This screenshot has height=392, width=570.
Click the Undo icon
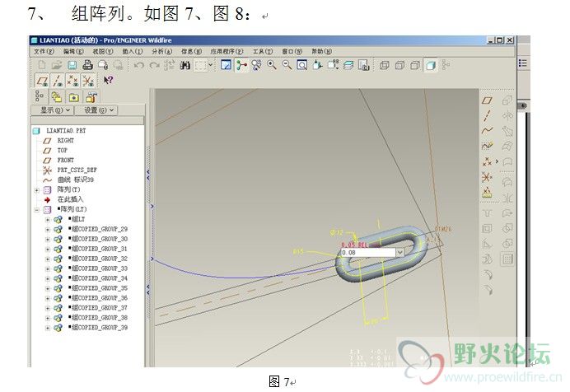pyautogui.click(x=139, y=65)
